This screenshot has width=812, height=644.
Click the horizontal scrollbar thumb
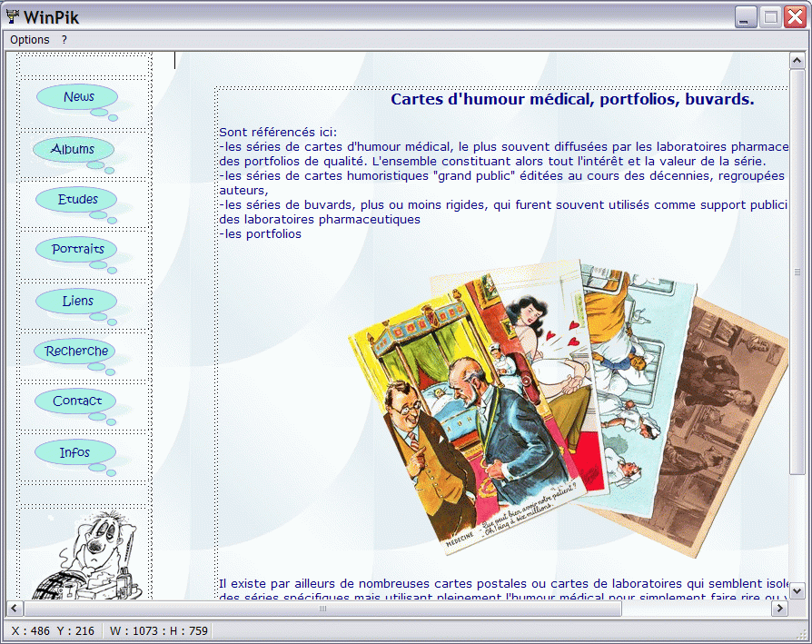pyautogui.click(x=322, y=609)
